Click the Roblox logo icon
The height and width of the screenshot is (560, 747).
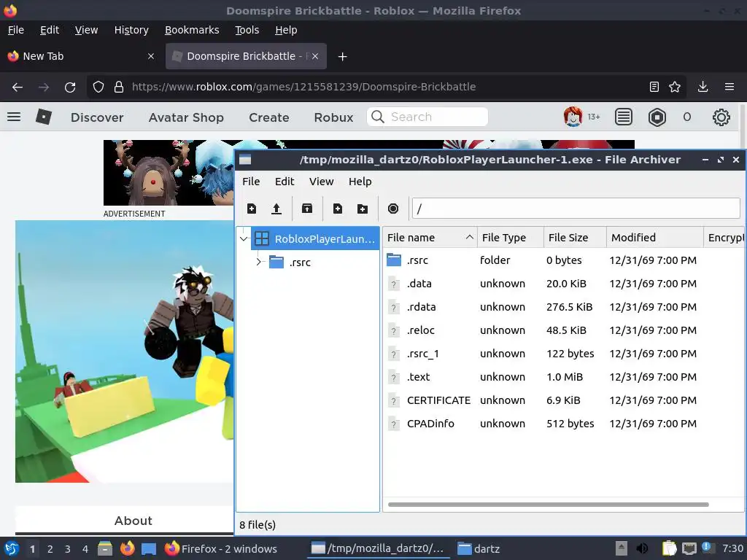pyautogui.click(x=43, y=117)
